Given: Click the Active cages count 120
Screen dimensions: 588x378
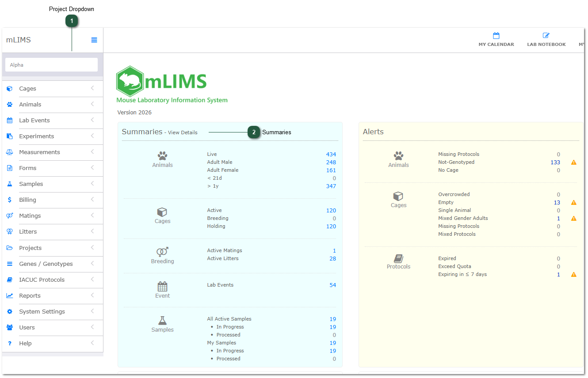Looking at the screenshot, I should point(331,211).
